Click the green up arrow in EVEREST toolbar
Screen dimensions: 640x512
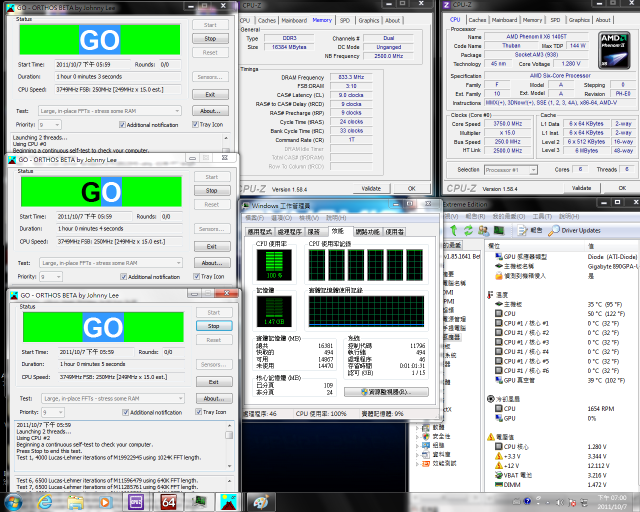453,230
